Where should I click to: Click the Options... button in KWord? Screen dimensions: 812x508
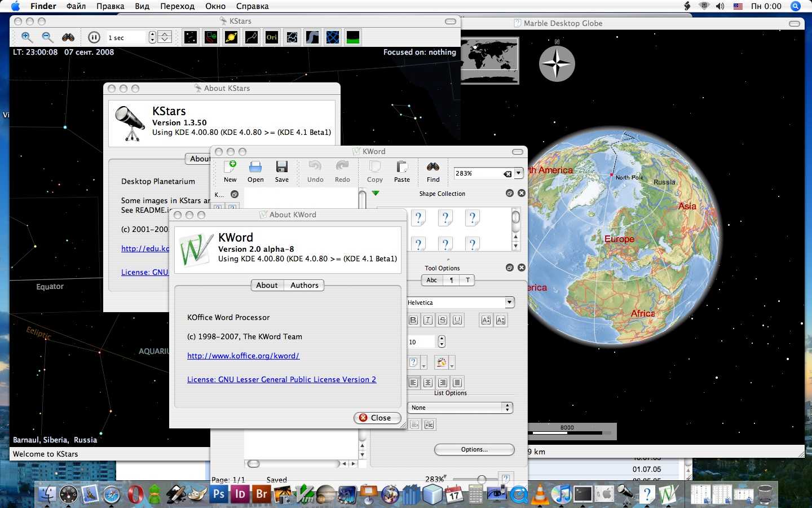[x=474, y=449]
